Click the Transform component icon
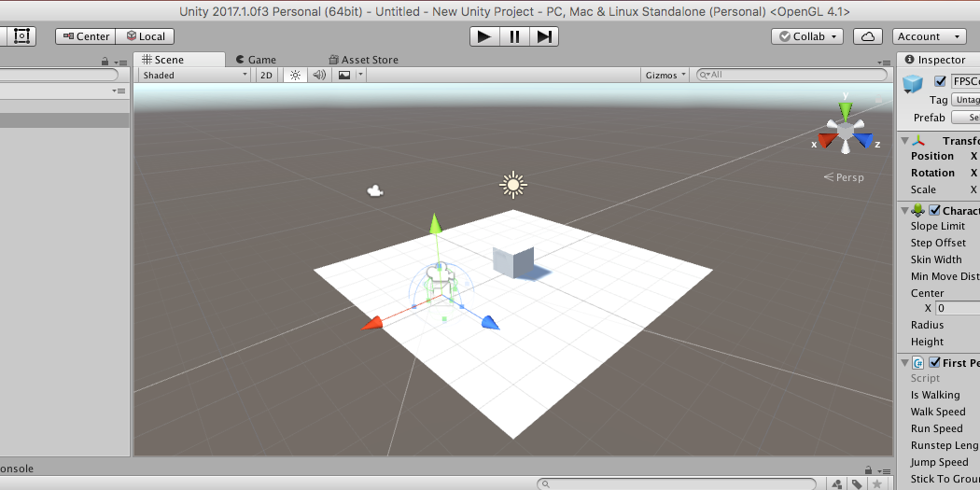 918,141
